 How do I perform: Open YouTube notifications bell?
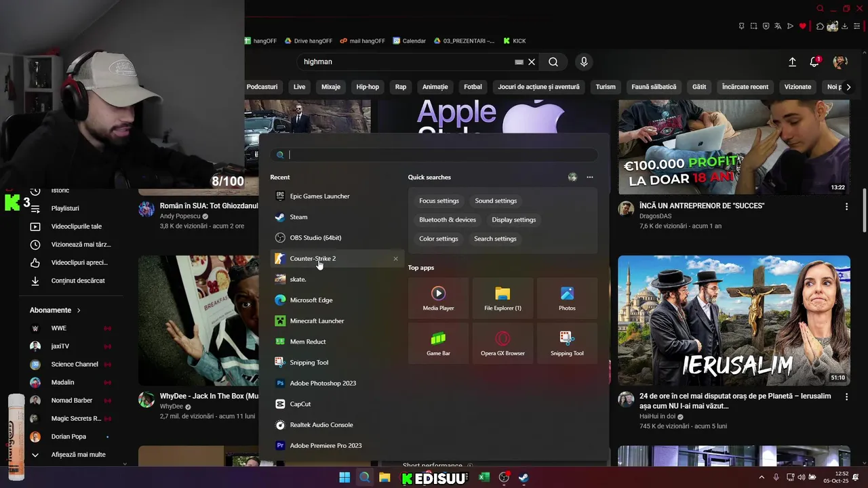(x=814, y=62)
